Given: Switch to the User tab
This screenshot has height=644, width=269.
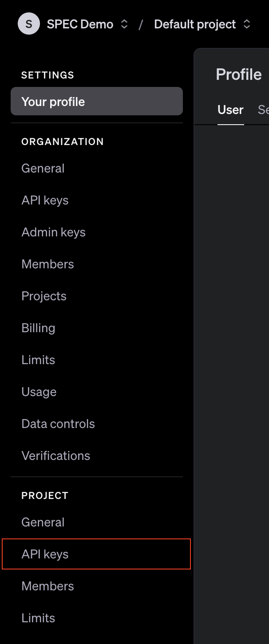Looking at the screenshot, I should click(x=230, y=110).
